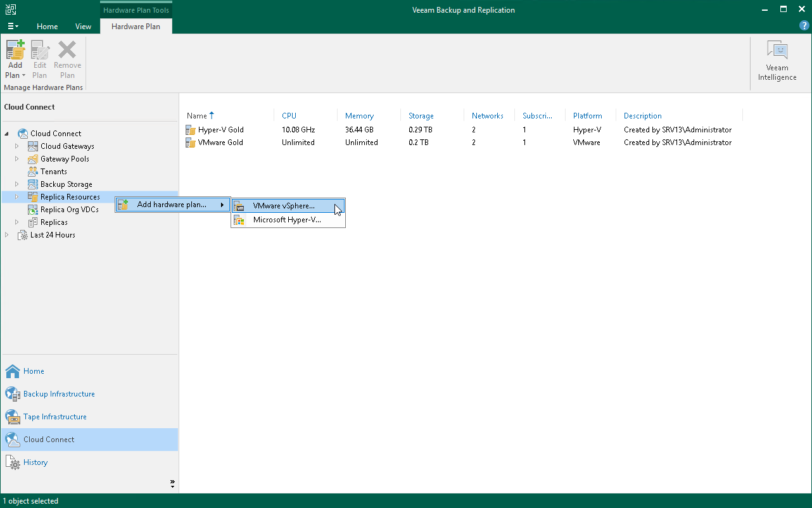The image size is (812, 508).
Task: Click the Edit Plan icon
Action: click(39, 57)
